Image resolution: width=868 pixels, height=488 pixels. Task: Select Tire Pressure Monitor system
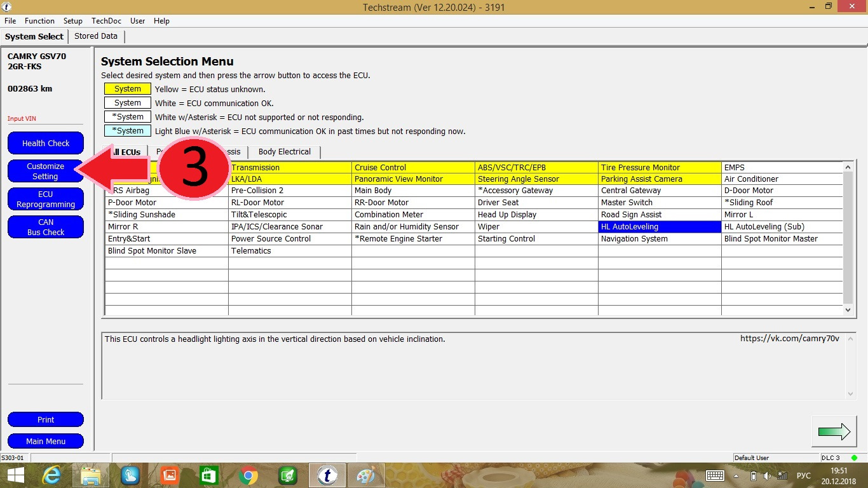(x=660, y=168)
